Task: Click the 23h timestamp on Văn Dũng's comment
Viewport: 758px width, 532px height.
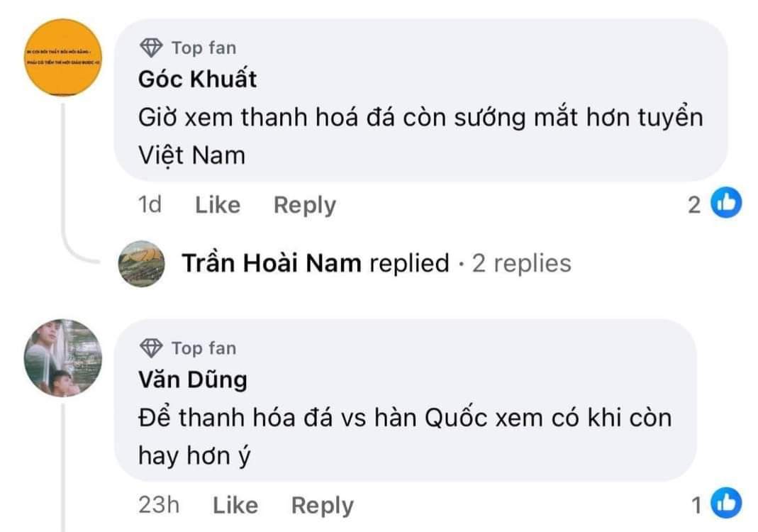Action: point(159,505)
